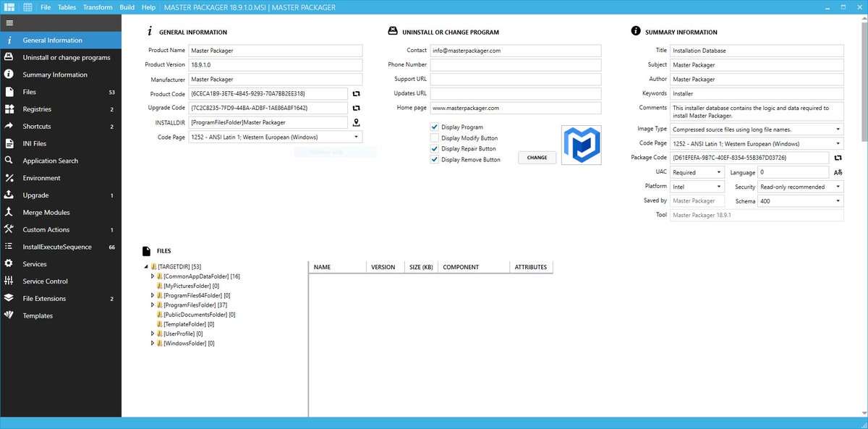868x429 pixels.
Task: Open the Build menu
Action: point(127,7)
